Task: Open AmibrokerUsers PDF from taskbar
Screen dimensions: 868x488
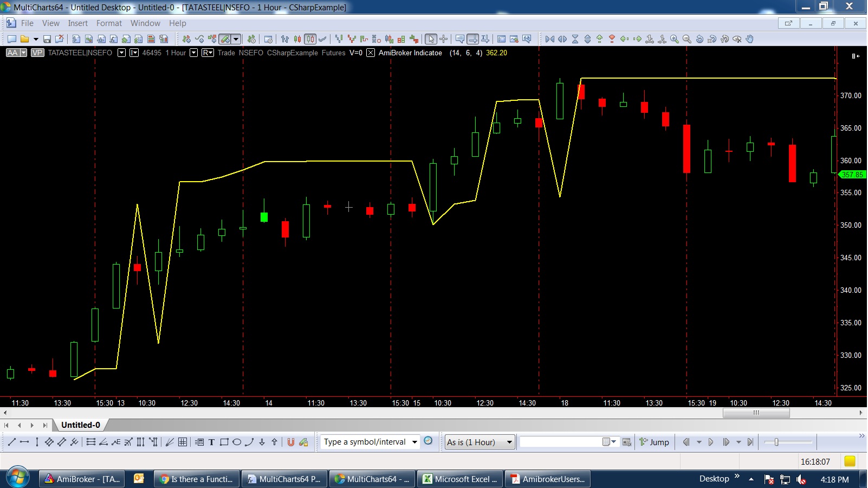Action: [547, 479]
